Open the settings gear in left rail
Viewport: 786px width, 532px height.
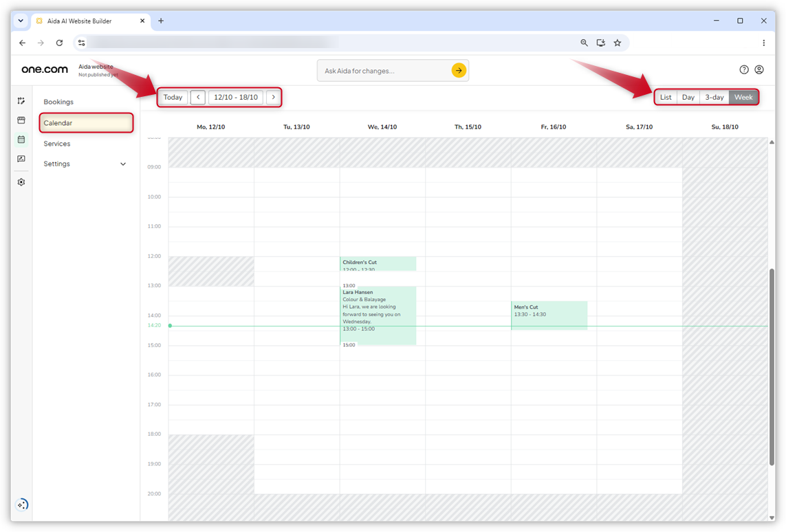[x=21, y=182]
